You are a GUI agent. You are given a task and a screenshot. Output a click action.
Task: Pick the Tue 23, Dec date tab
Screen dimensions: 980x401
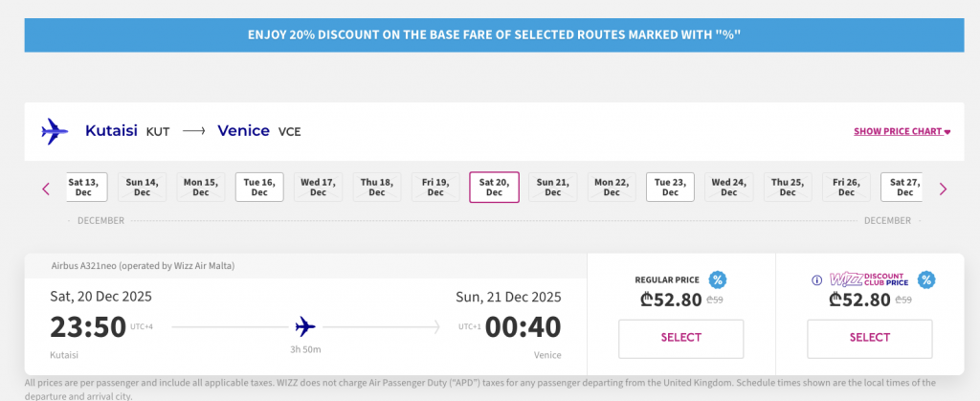click(x=670, y=187)
